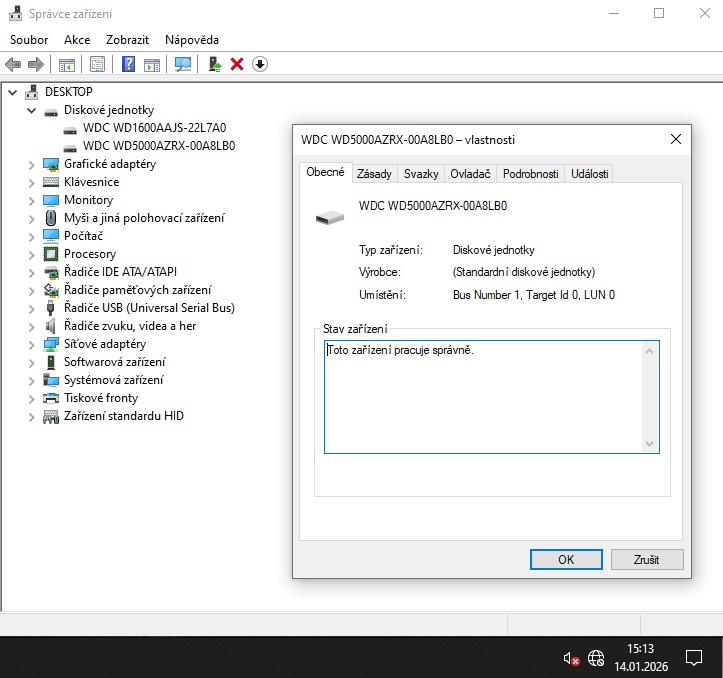Expand Řadiče USB (Universal Serial Bus)
The height and width of the screenshot is (678, 723).
(31, 309)
